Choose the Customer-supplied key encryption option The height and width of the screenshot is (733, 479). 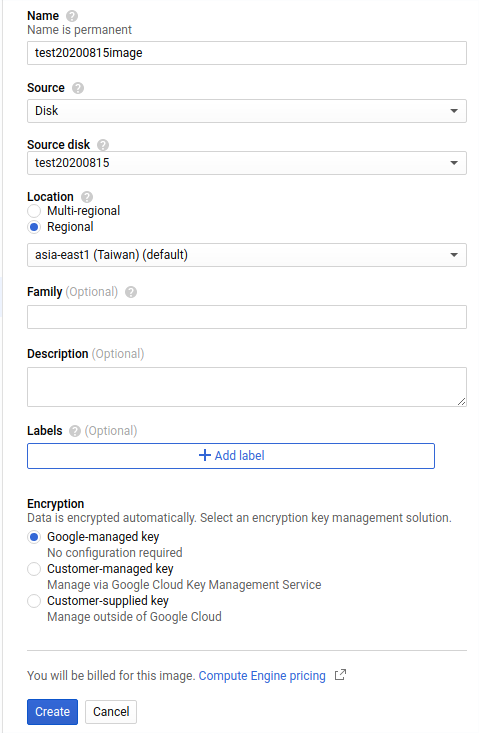tap(34, 601)
